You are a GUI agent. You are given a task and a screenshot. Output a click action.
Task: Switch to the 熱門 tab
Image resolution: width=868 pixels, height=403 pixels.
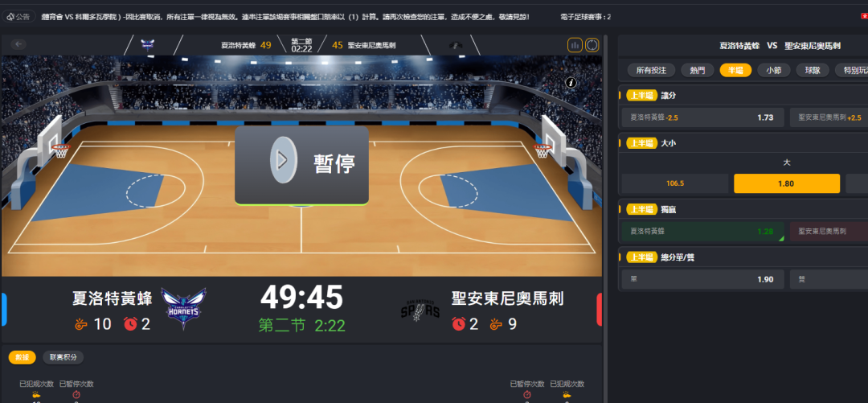(697, 71)
